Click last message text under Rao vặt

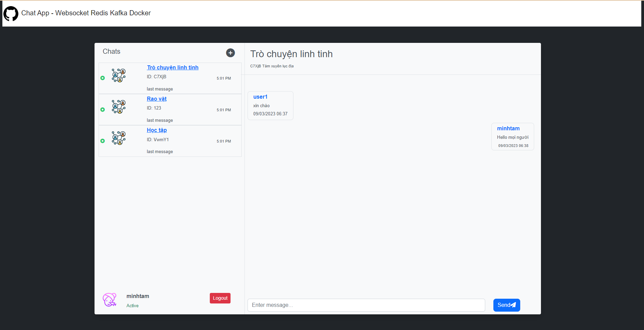pyautogui.click(x=160, y=120)
